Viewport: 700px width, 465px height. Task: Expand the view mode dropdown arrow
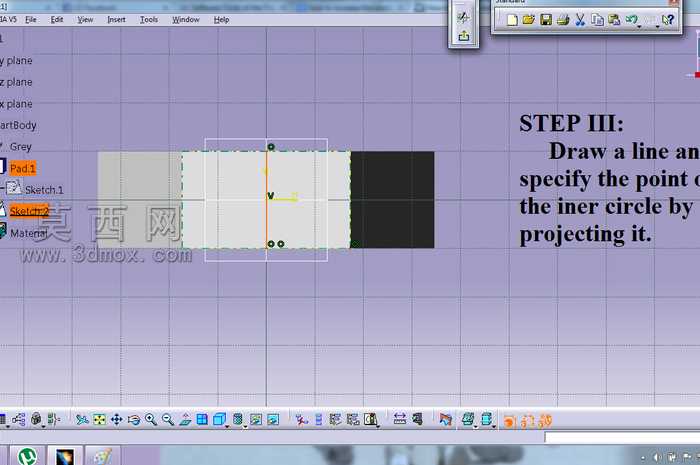click(x=245, y=427)
